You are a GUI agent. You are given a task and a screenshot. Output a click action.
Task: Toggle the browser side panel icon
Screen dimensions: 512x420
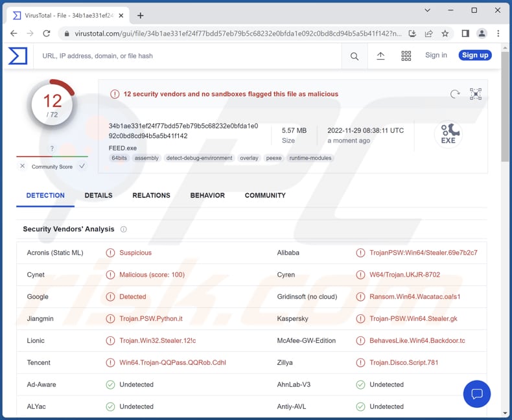coord(465,34)
